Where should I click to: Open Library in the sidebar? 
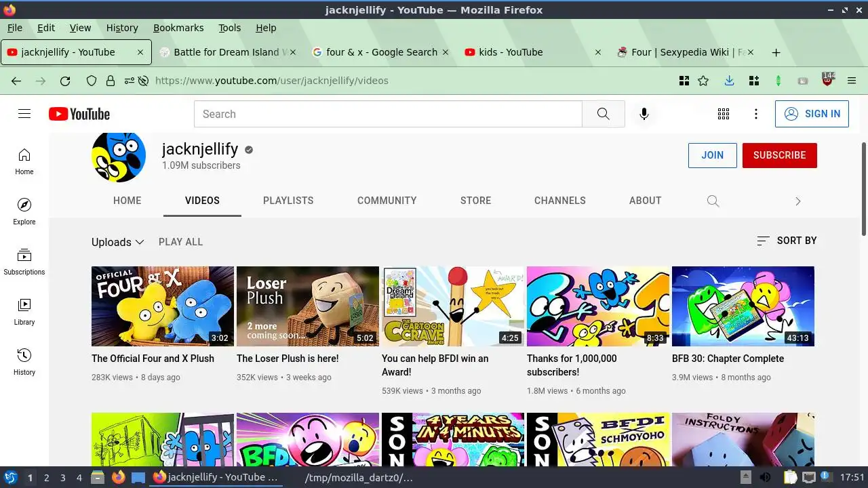tap(24, 312)
